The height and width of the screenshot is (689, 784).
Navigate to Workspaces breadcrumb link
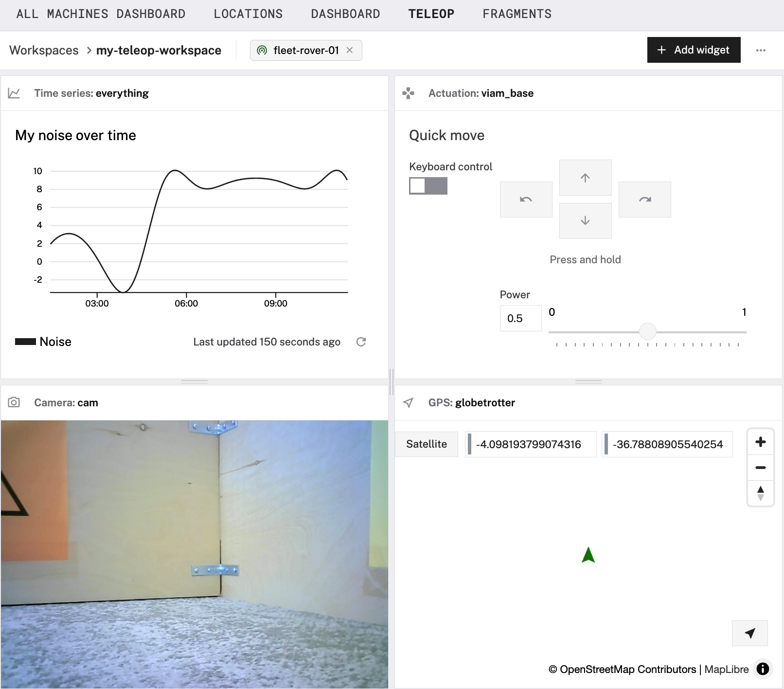44,51
